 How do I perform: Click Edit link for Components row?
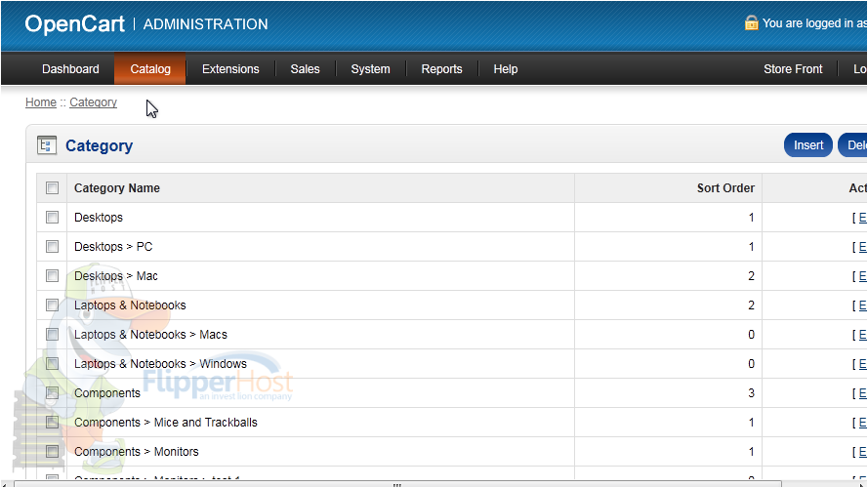[x=862, y=393]
